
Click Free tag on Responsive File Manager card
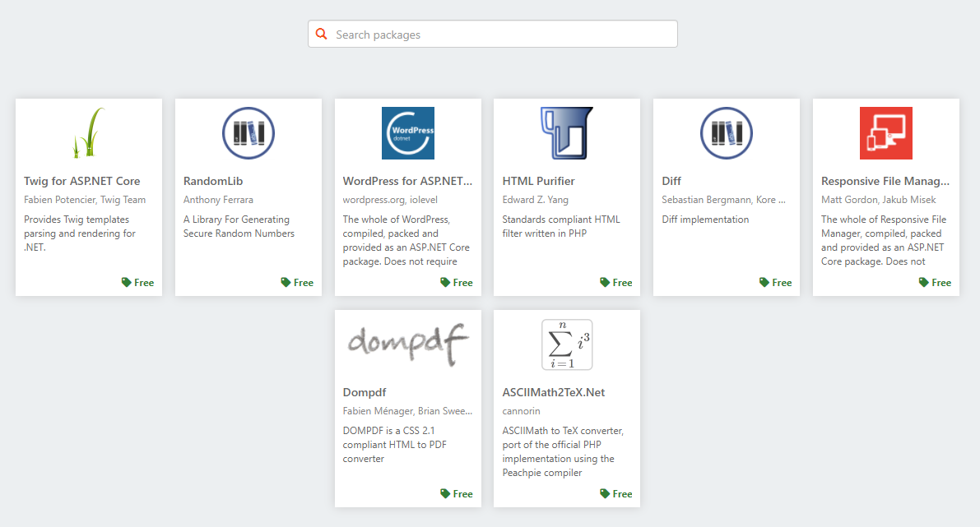pyautogui.click(x=935, y=282)
